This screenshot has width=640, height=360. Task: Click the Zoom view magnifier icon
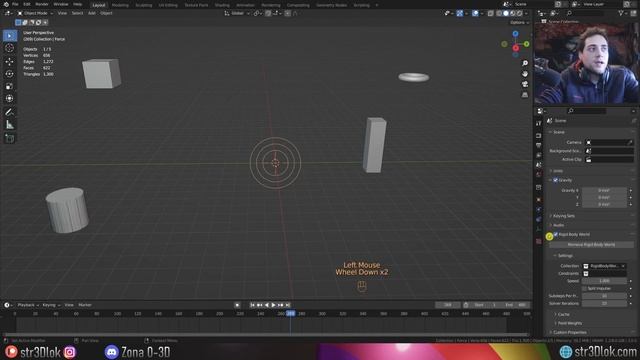pyautogui.click(x=525, y=63)
